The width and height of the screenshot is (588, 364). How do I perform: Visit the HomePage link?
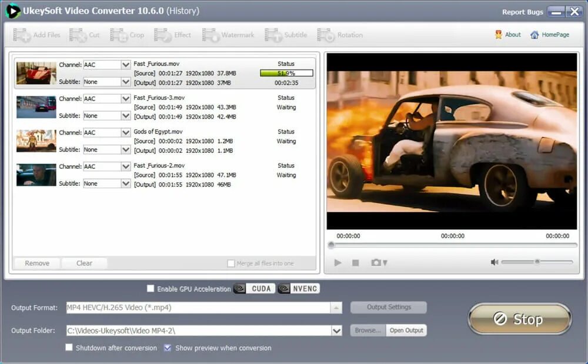click(x=550, y=35)
